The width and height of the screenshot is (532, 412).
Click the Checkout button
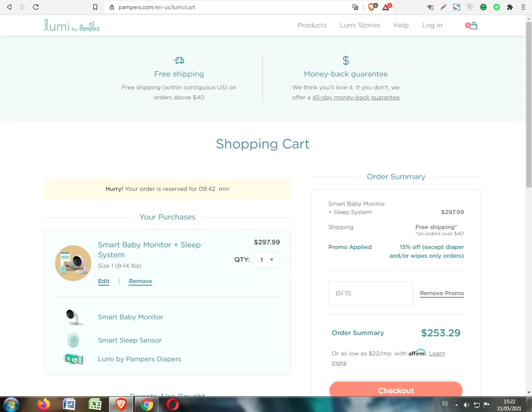point(396,390)
